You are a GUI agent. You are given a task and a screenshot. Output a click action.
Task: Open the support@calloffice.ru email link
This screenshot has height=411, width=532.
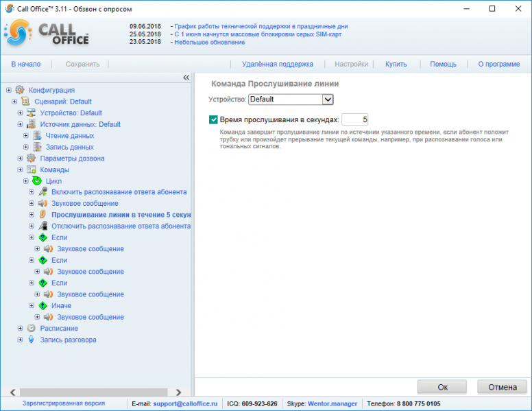click(x=185, y=403)
